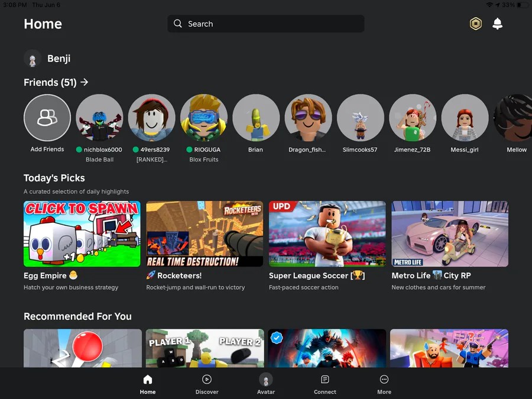Image resolution: width=532 pixels, height=399 pixels.
Task: Open the Player 1 Player 2 game
Action: (205, 348)
